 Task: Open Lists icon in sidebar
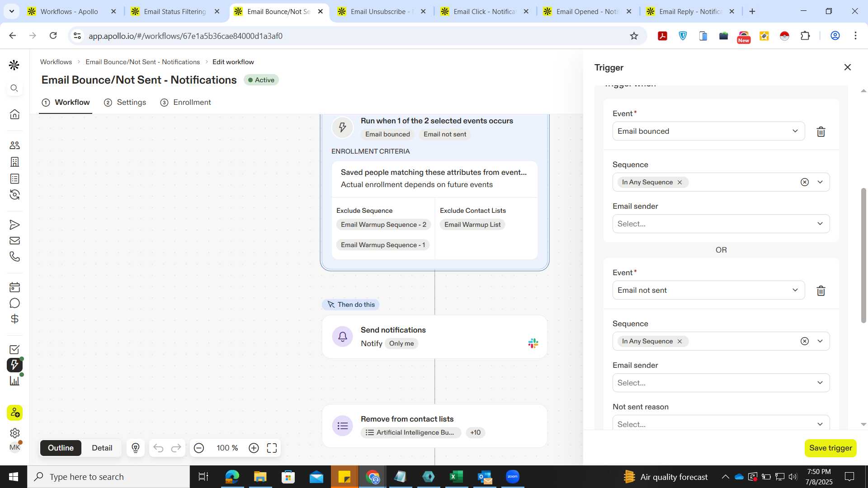click(14, 178)
